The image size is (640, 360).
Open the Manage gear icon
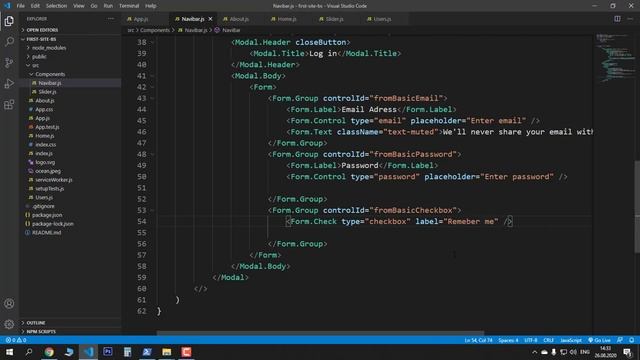click(x=9, y=324)
